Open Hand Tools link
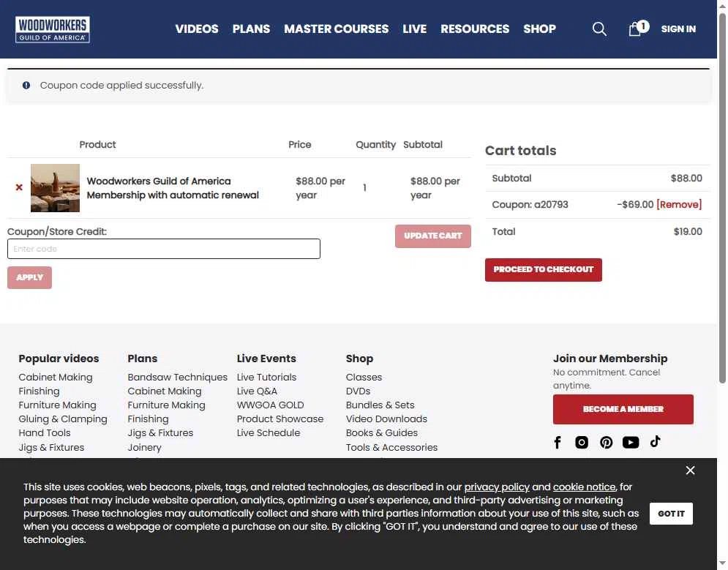Viewport: 728px width, 570px height. (45, 432)
